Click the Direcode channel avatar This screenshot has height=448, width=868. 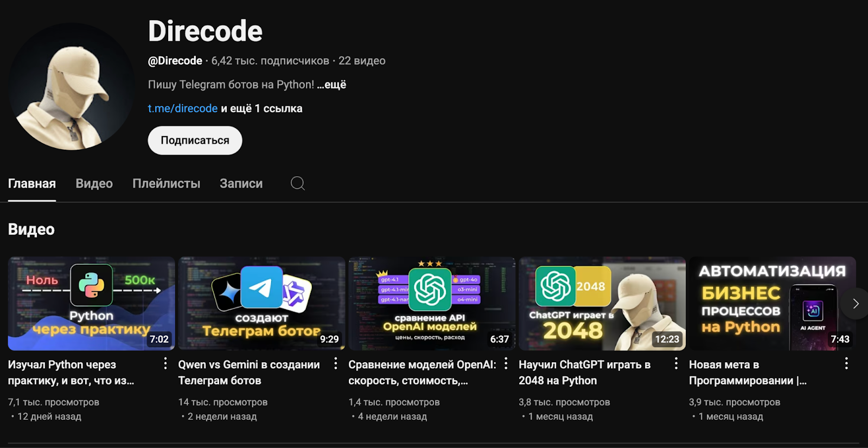point(71,86)
